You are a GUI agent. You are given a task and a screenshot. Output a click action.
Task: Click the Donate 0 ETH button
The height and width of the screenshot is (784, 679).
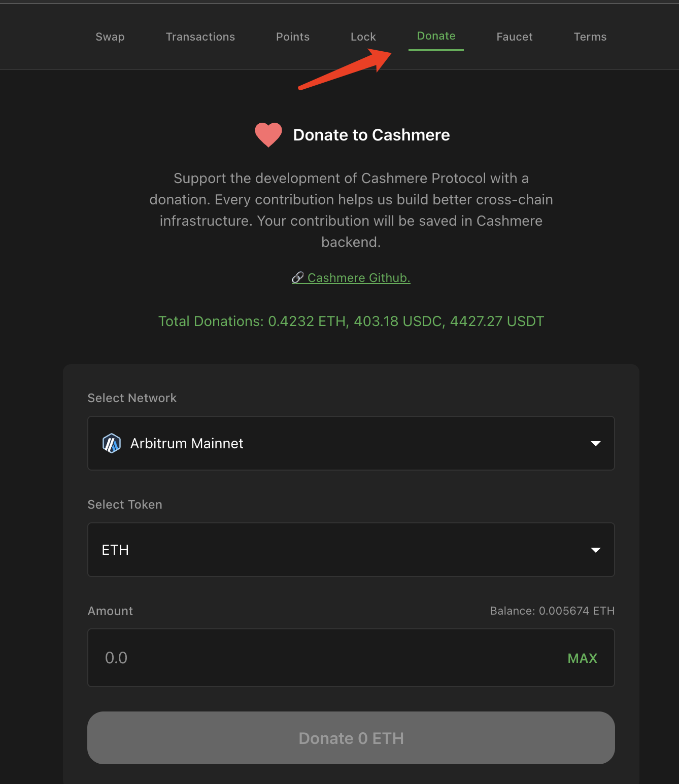pos(351,738)
